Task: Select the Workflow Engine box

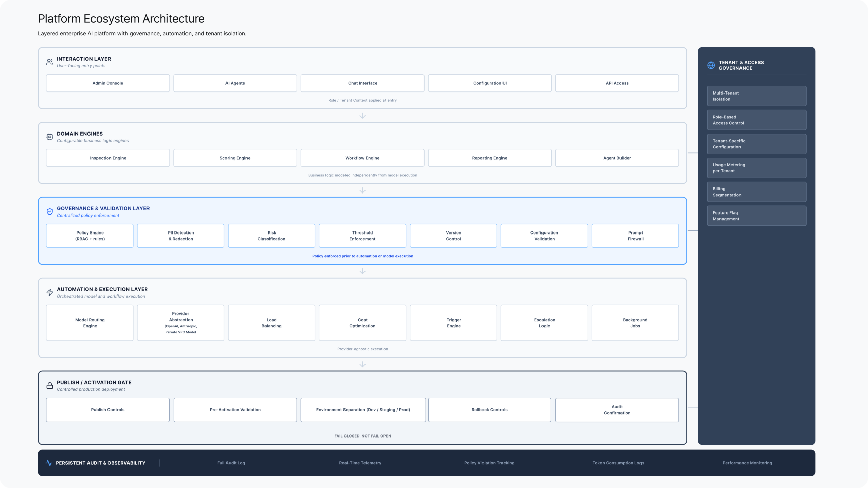Action: coord(362,158)
